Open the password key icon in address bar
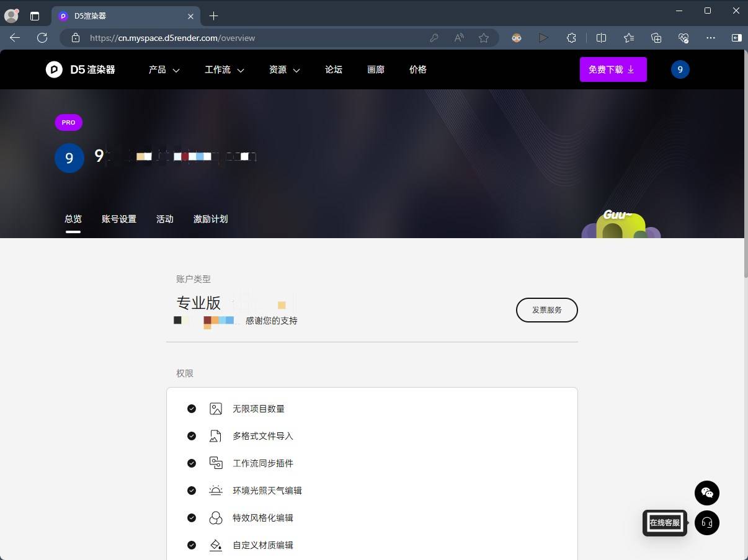This screenshot has width=748, height=560. (434, 38)
